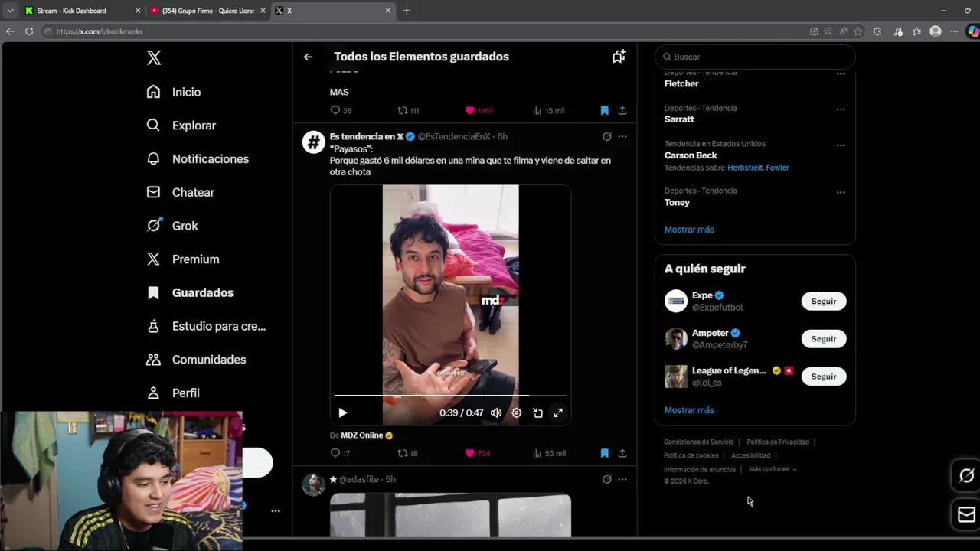Open floating messages envelope button
Image resolution: width=980 pixels, height=551 pixels.
966,514
